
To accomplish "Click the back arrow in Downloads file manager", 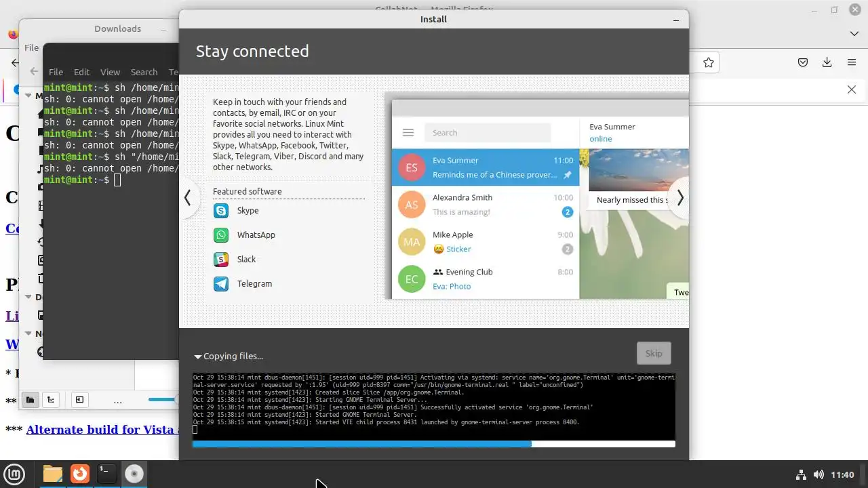I will (34, 70).
